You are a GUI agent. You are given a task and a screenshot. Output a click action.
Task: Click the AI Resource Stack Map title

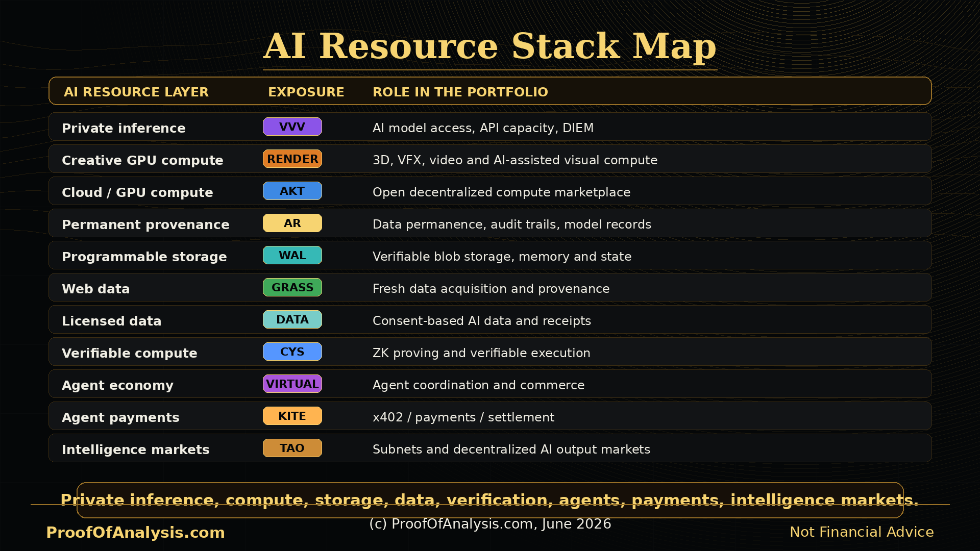click(490, 46)
